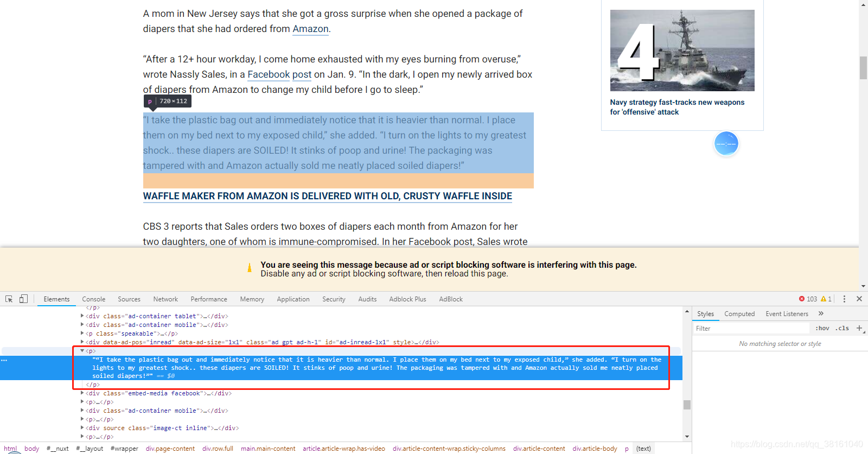This screenshot has width=868, height=454.
Task: Expand the p class speakable node
Action: pos(82,333)
